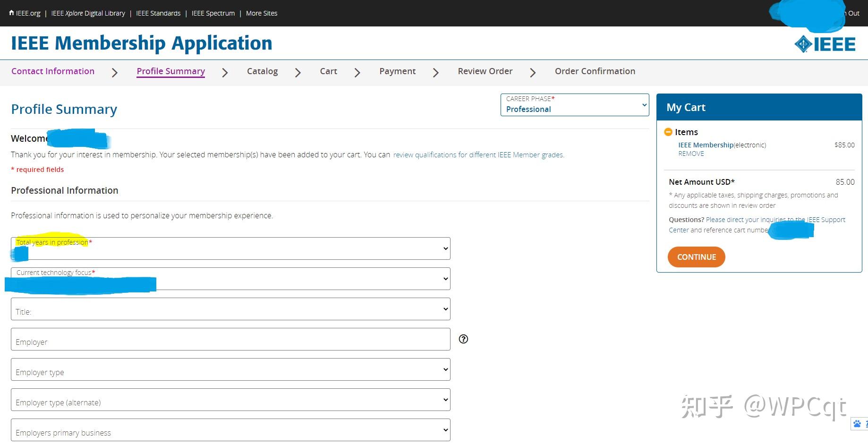Viewport: 868px width, 445px height.
Task: Click the paw icon at bottom right
Action: click(x=857, y=424)
